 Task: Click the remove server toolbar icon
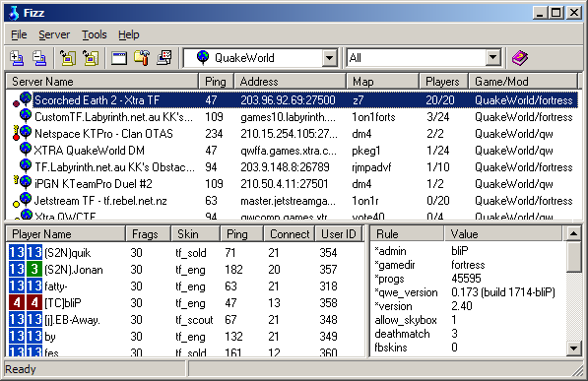39,58
